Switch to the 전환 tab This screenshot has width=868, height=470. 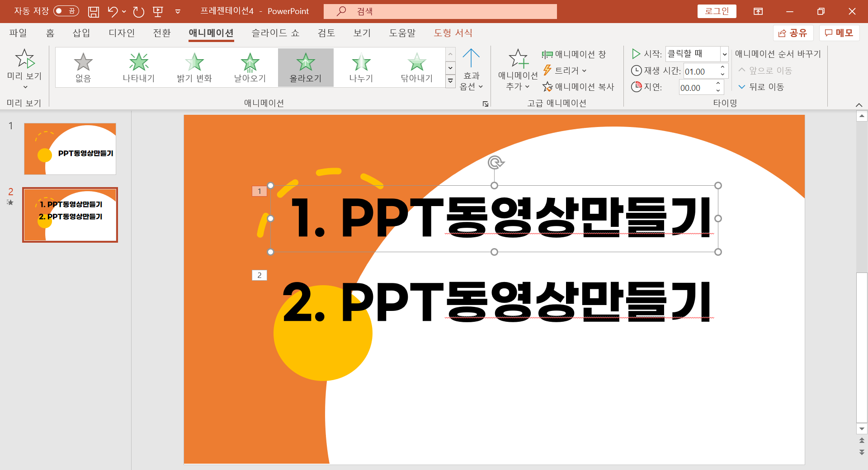click(x=162, y=33)
